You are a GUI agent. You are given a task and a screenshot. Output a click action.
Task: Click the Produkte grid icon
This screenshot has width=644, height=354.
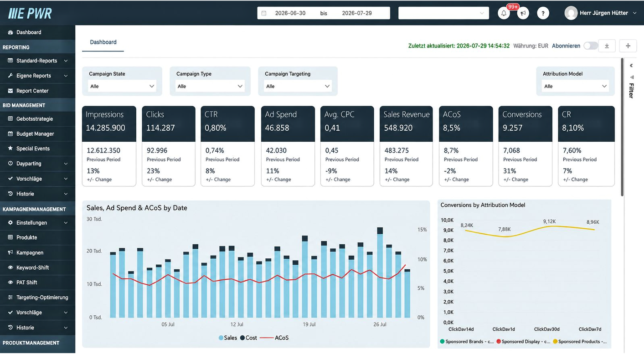coord(10,237)
